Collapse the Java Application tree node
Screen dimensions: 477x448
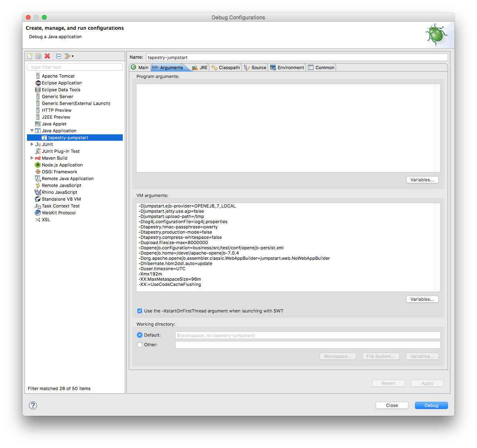[x=32, y=131]
